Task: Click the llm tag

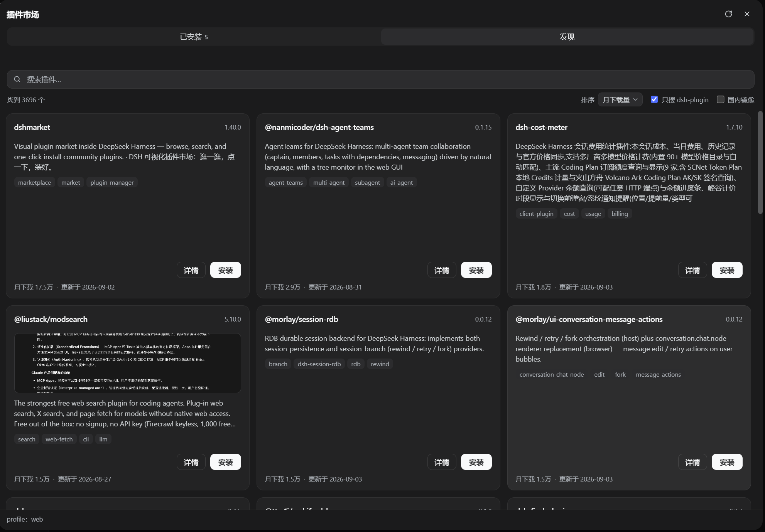Action: coord(103,439)
